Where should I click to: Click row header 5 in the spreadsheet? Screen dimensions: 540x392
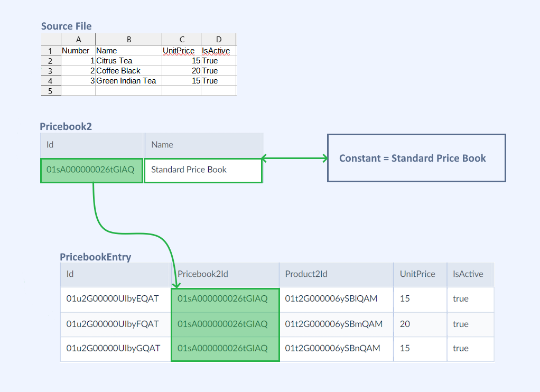(51, 91)
